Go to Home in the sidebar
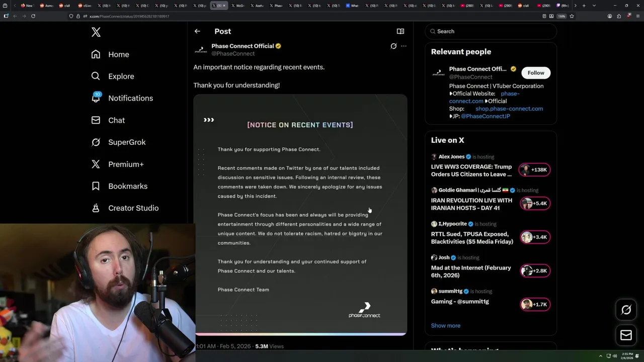Screen dimensions: 644x362 [111, 54]
